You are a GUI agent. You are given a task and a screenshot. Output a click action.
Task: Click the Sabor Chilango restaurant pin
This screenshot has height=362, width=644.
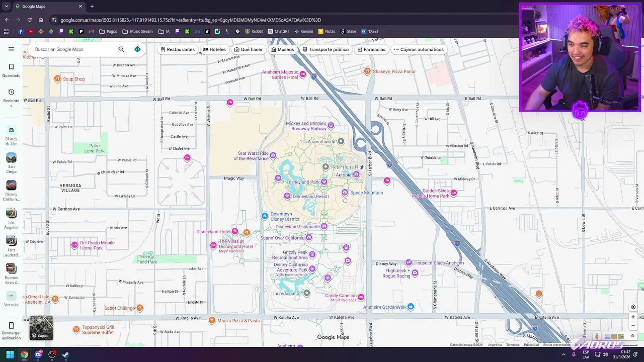point(140,308)
